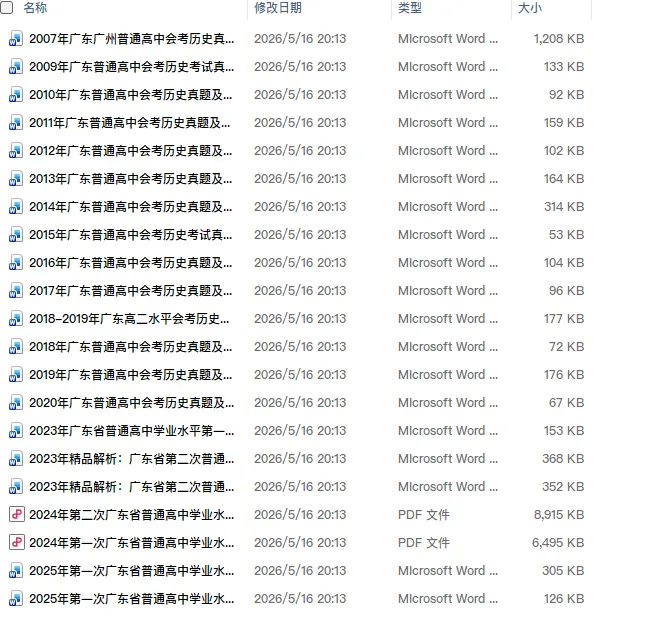
Task: Pick the Word icon beside 2014年广东普通高中
Action: 16,207
